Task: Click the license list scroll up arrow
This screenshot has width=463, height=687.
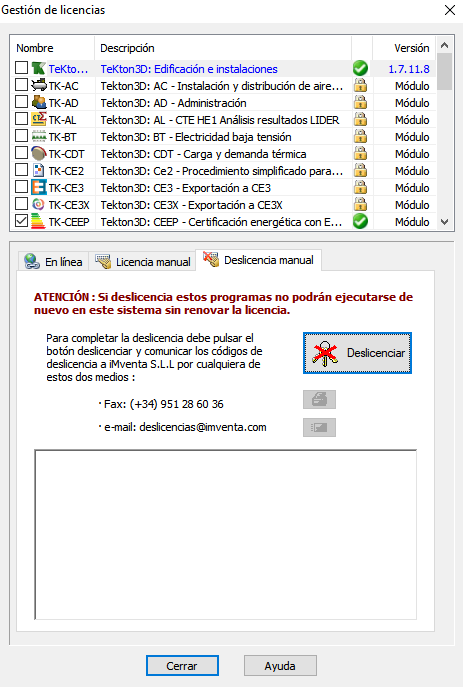Action: [445, 45]
